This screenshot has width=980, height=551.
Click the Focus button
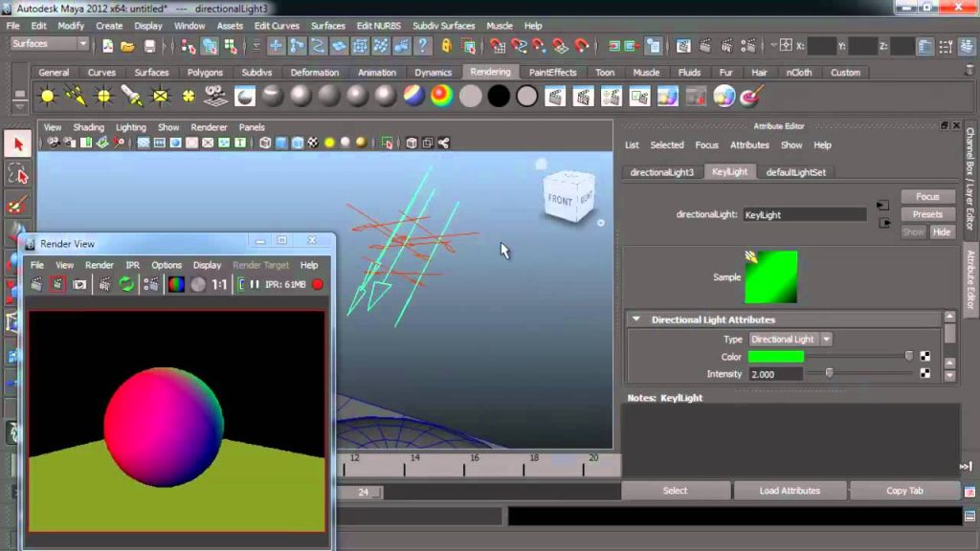tap(927, 196)
